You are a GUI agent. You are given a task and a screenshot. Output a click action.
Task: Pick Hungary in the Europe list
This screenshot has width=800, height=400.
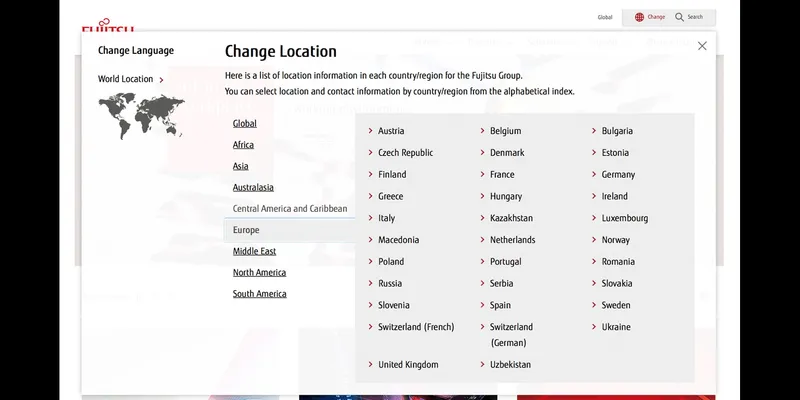point(506,196)
